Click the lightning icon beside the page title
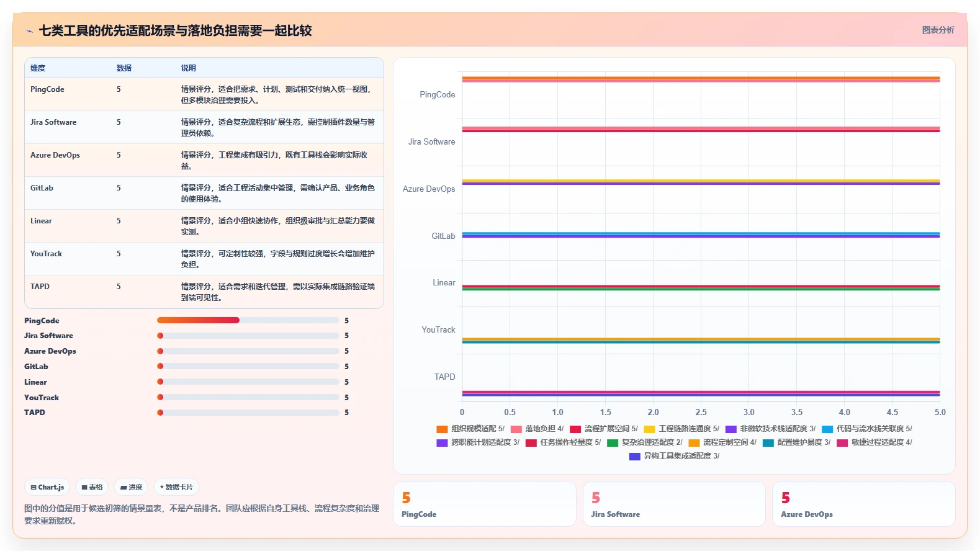Image resolution: width=980 pixels, height=551 pixels. [x=29, y=31]
